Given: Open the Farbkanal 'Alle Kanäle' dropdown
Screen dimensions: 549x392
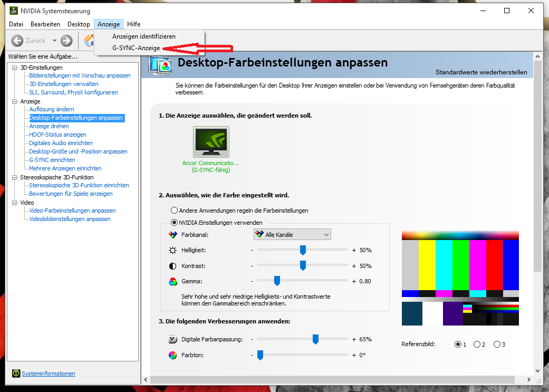Looking at the screenshot, I should tap(292, 235).
